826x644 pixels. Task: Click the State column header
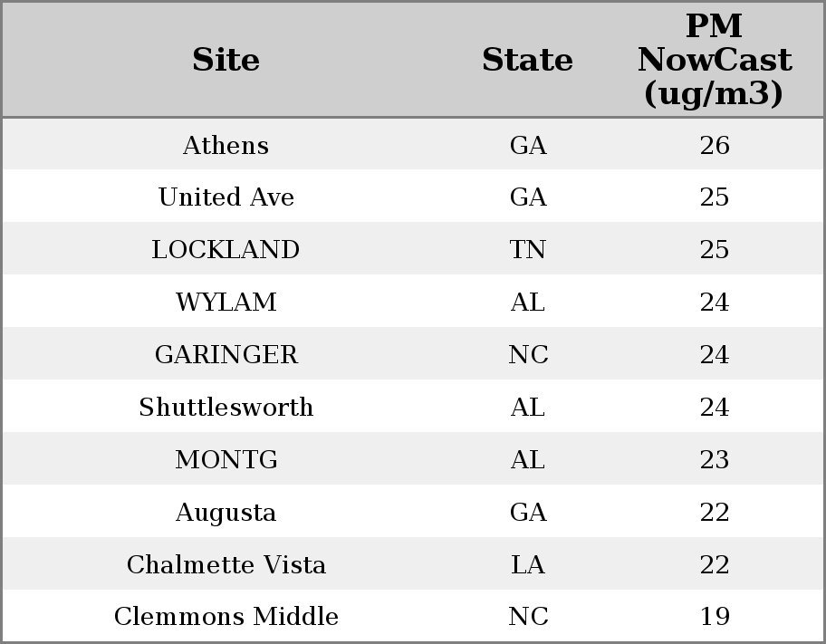click(x=527, y=60)
